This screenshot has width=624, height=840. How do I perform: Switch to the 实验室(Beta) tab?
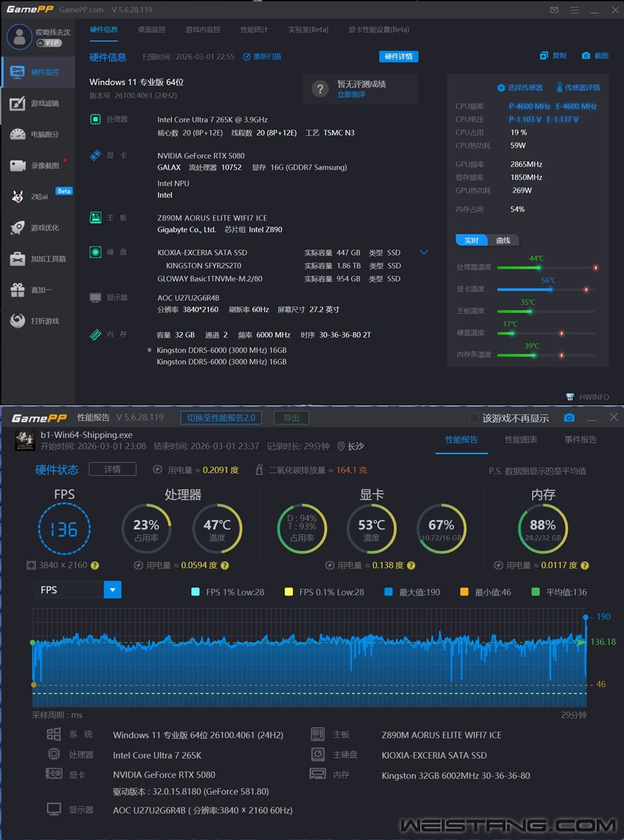coord(308,29)
